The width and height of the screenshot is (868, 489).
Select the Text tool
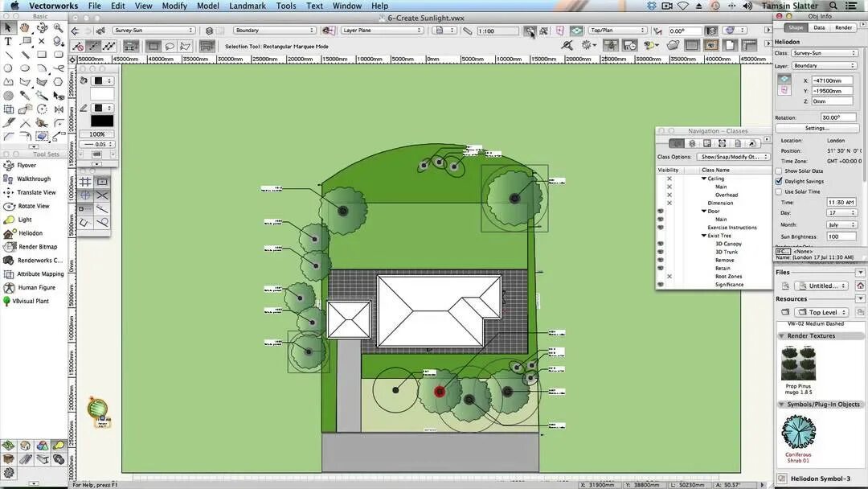click(8, 42)
